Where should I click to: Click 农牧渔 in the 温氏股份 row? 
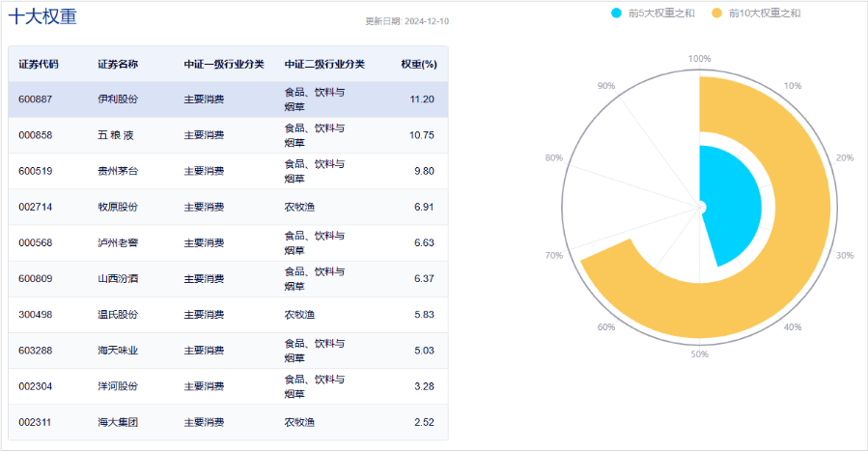click(x=299, y=315)
